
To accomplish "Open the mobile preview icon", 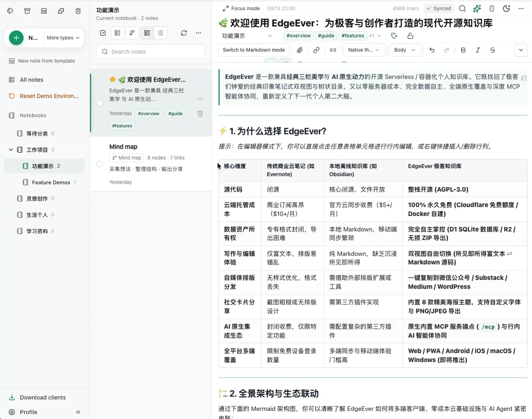I will pos(491,9).
